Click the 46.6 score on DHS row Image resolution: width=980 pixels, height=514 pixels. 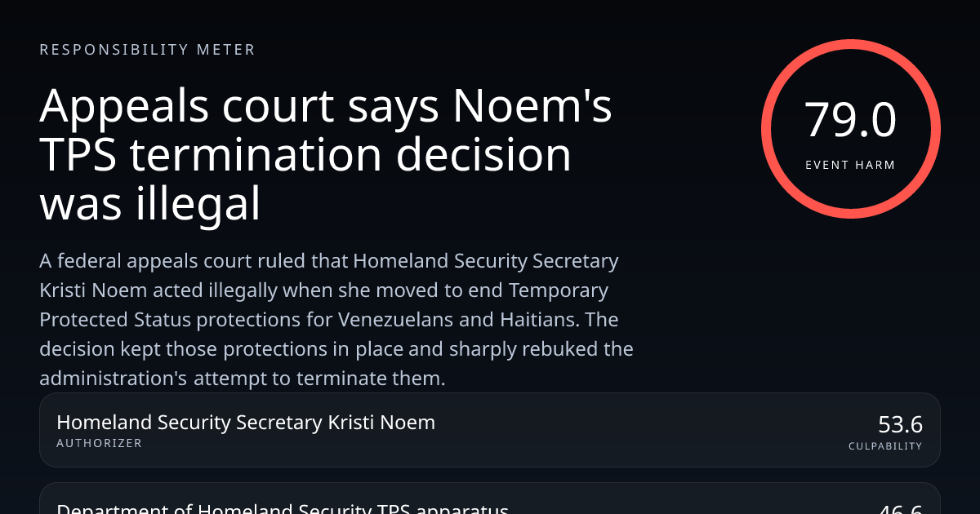900,509
